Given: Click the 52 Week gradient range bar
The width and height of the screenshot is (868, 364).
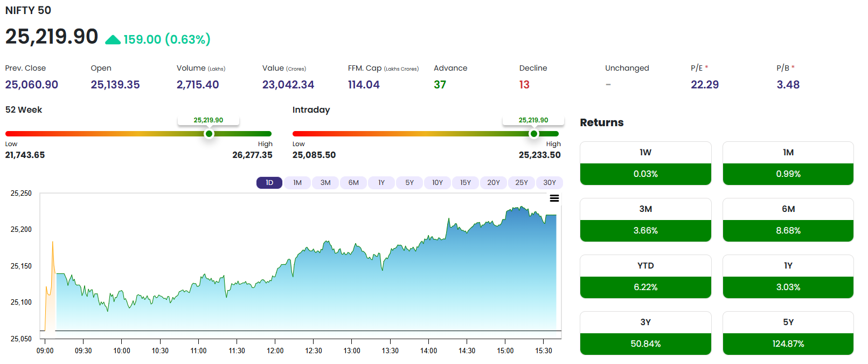Looking at the screenshot, I should (138, 134).
